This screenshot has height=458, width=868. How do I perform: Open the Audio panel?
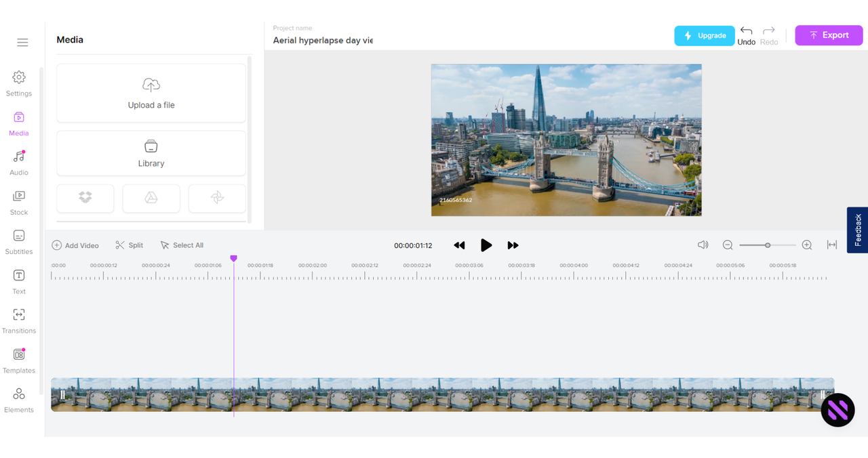(19, 163)
